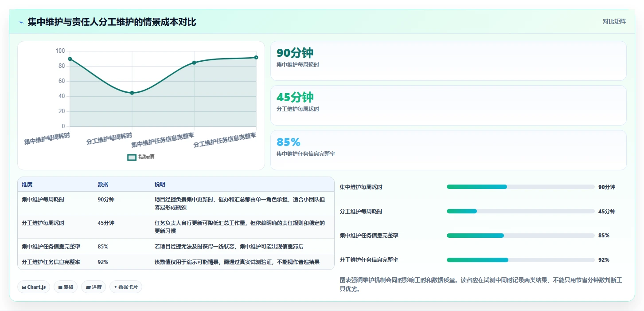Click description starting 任务负责人自行更新

click(x=240, y=227)
